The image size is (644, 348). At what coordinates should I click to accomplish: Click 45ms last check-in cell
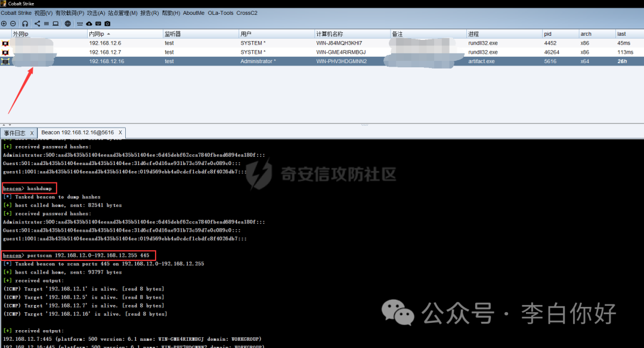(624, 43)
